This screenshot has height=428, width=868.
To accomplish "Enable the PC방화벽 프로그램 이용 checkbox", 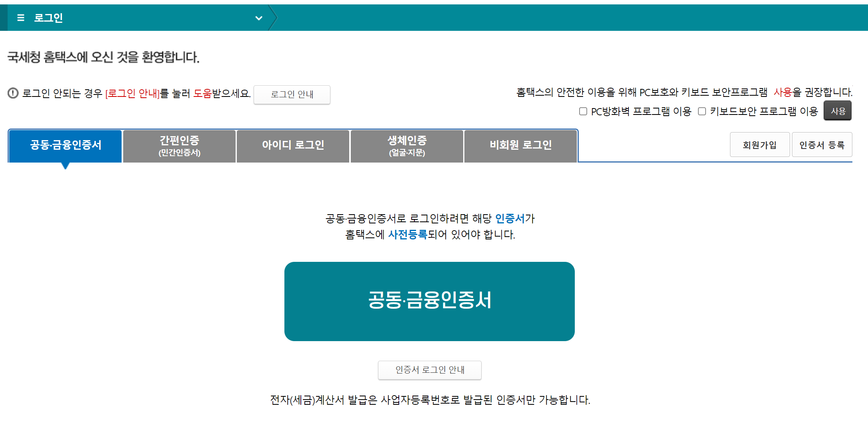I will (x=583, y=111).
